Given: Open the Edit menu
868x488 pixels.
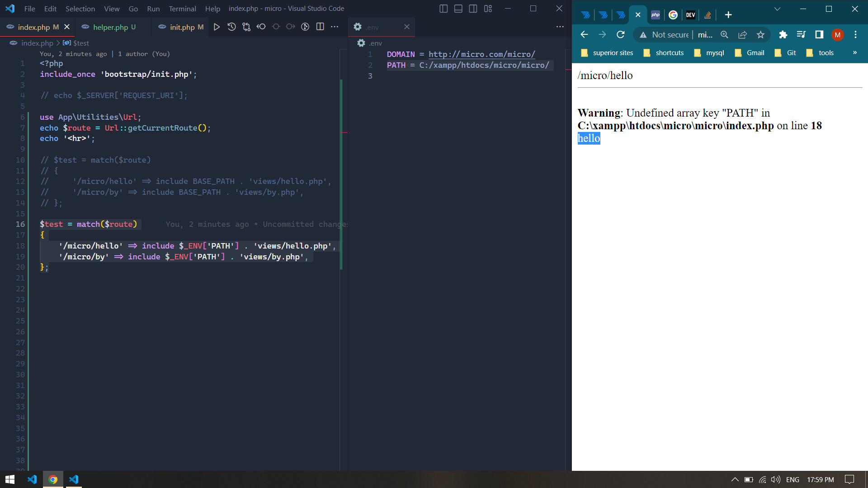Looking at the screenshot, I should [50, 9].
